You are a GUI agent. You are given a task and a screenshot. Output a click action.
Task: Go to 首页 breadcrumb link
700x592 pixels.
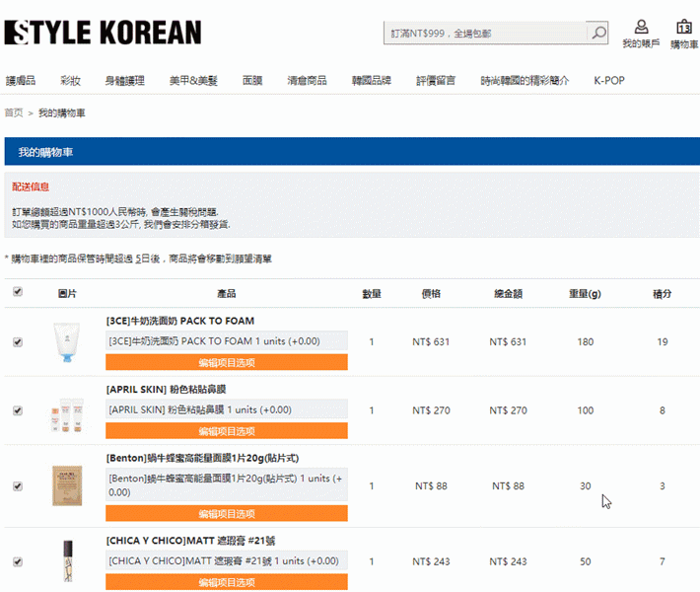tap(14, 112)
